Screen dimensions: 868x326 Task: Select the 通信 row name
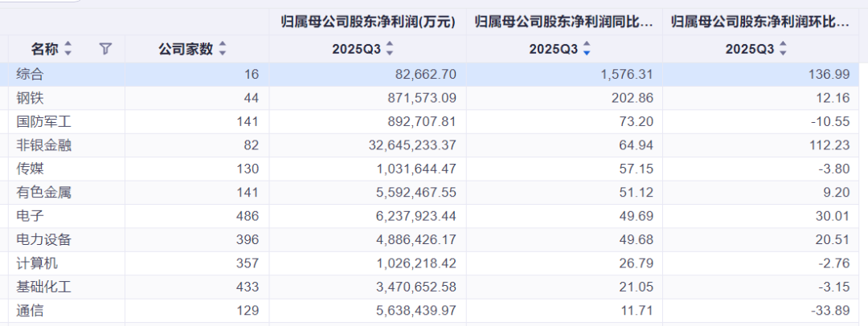coord(30,311)
